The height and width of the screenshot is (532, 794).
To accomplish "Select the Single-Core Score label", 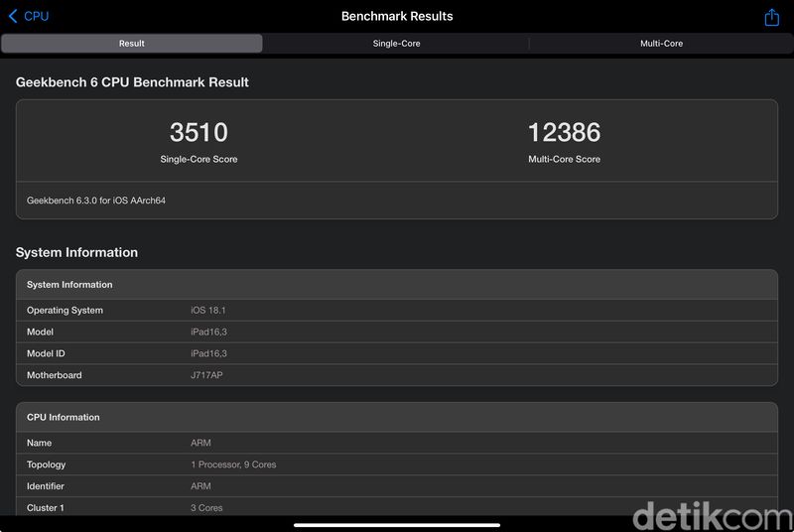I will click(x=198, y=159).
